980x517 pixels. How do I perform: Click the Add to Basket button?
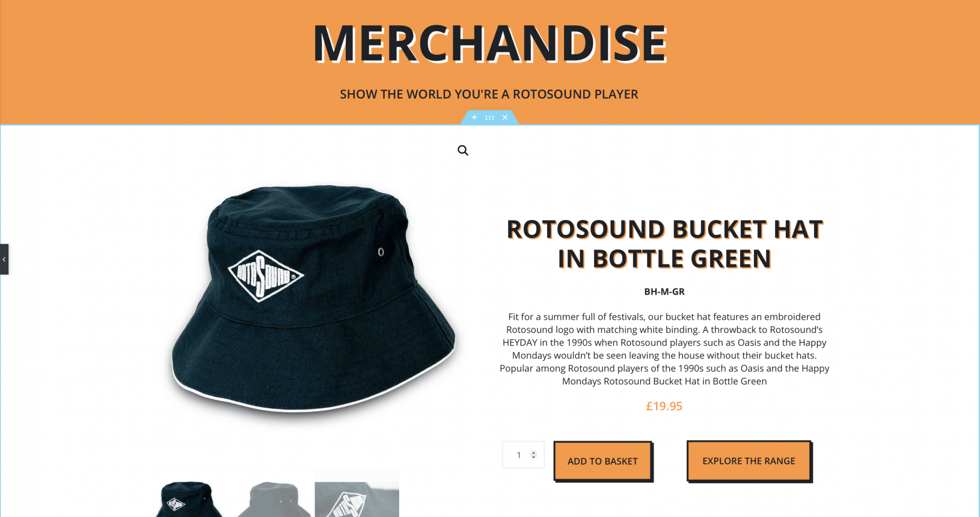(602, 461)
